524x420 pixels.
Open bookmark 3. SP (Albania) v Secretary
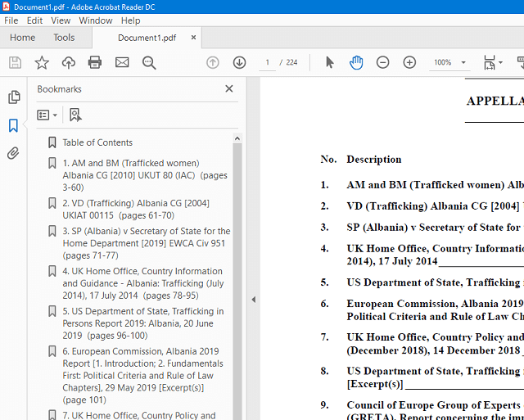point(147,243)
